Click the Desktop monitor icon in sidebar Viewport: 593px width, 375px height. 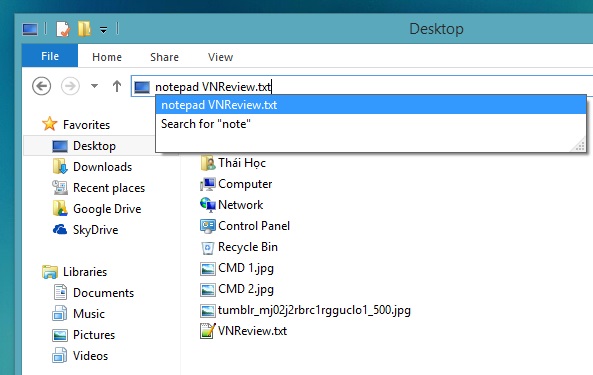click(x=60, y=146)
